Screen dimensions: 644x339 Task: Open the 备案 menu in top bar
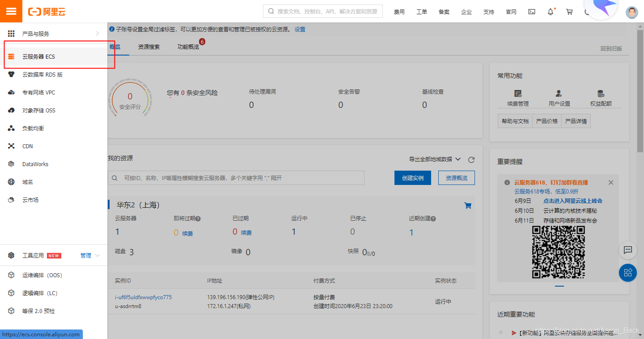click(444, 12)
